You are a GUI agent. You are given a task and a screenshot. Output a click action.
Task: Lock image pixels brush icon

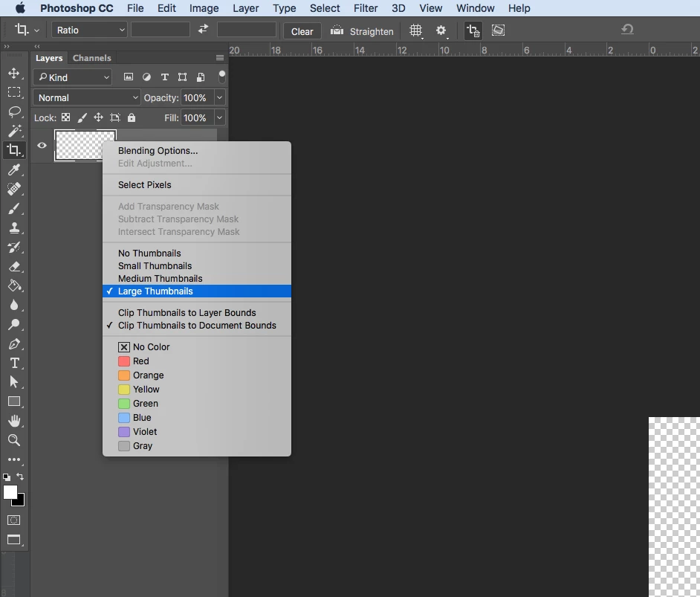pos(82,117)
